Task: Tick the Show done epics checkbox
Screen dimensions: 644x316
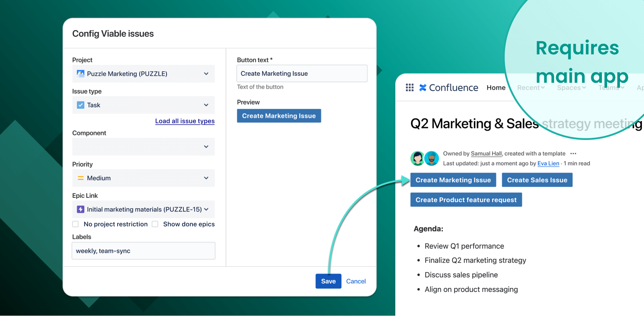Action: click(155, 224)
